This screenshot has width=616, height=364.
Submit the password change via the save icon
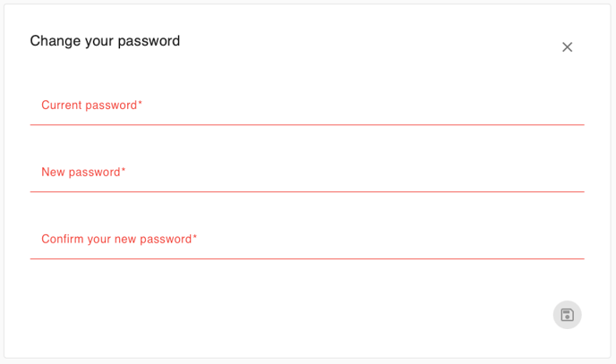567,315
